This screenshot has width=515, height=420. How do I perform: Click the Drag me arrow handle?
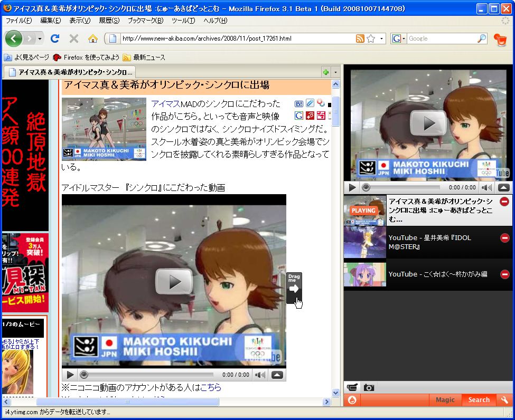pos(294,288)
